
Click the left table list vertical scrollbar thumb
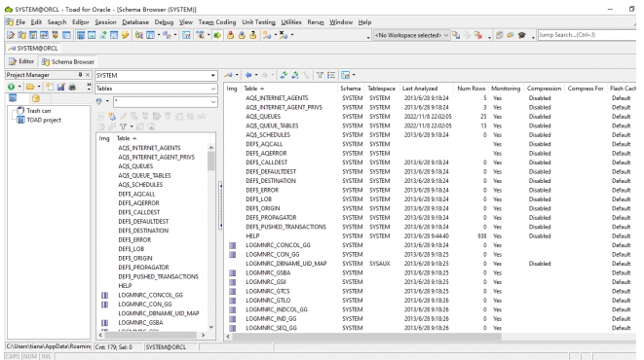tap(211, 162)
